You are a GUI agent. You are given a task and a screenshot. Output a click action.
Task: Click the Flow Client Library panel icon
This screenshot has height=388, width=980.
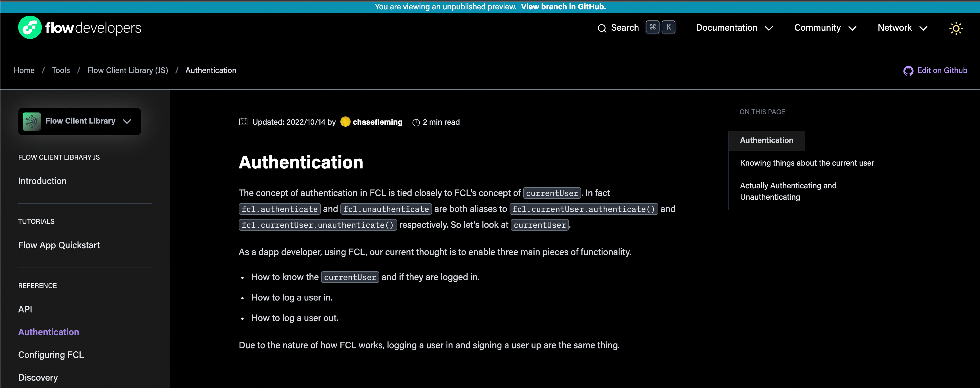click(32, 120)
